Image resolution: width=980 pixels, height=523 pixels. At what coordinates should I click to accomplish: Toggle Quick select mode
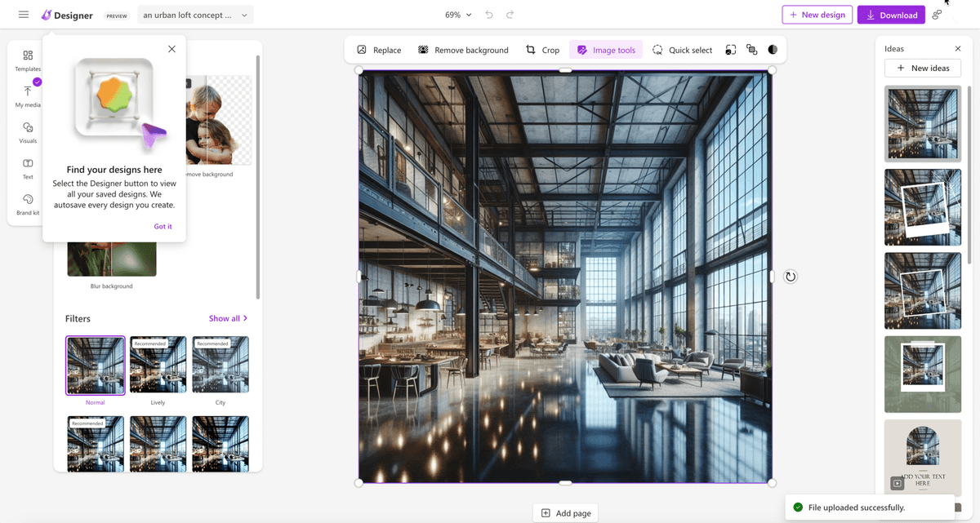682,50
